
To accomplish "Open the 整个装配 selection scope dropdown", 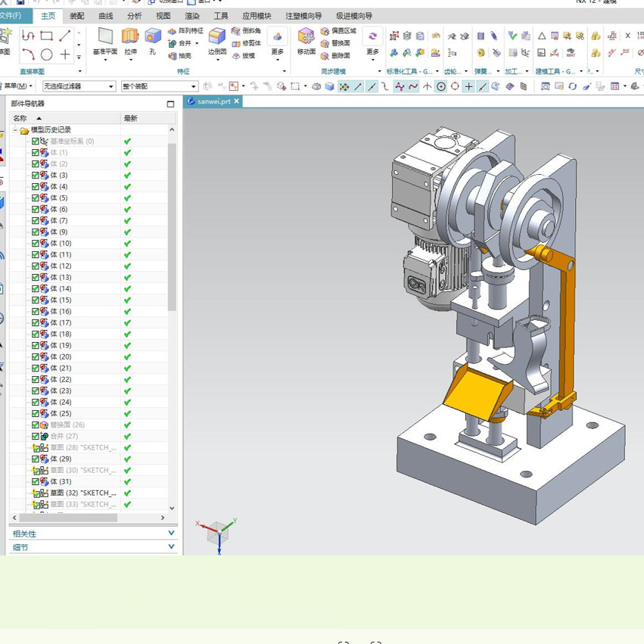I will [160, 86].
